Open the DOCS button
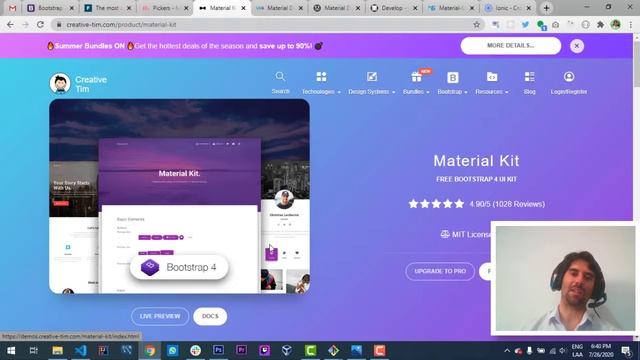 point(210,316)
